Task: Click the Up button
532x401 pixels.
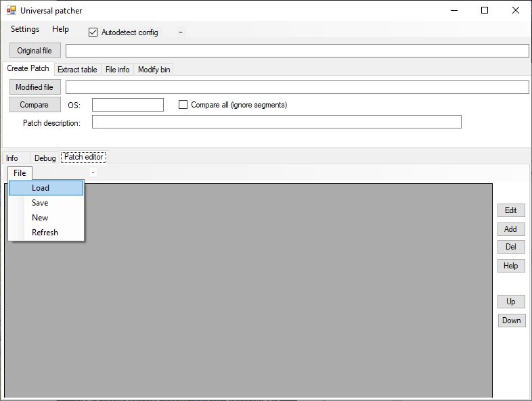Action: 511,302
